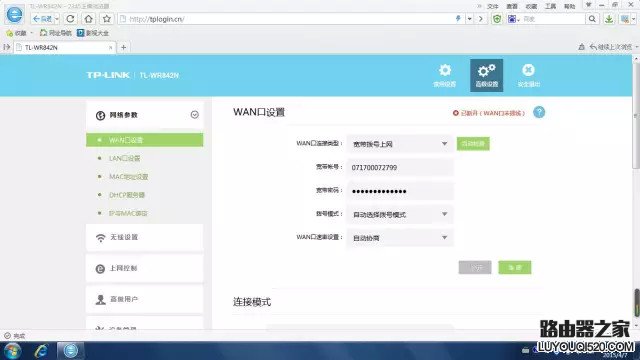Click the green security shield icon
This screenshot has width=640, height=360.
(497, 19)
